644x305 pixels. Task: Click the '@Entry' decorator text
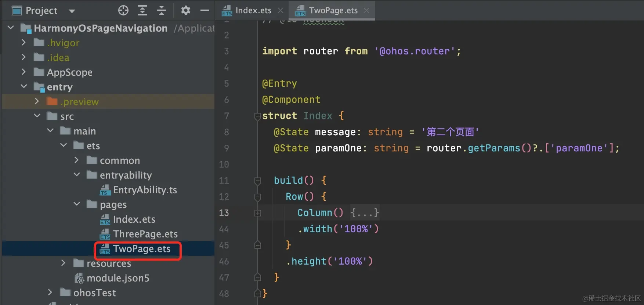coord(279,83)
